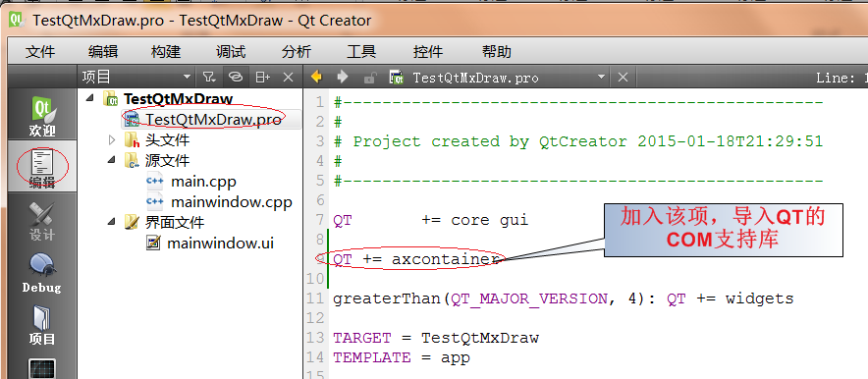Click the filter tree icon in project panel
The width and height of the screenshot is (868, 379).
coord(209,78)
